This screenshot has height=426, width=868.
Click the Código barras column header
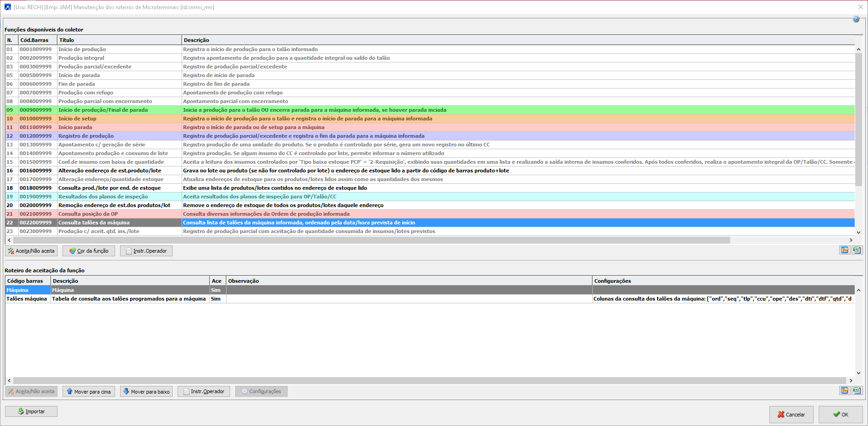[x=28, y=281]
